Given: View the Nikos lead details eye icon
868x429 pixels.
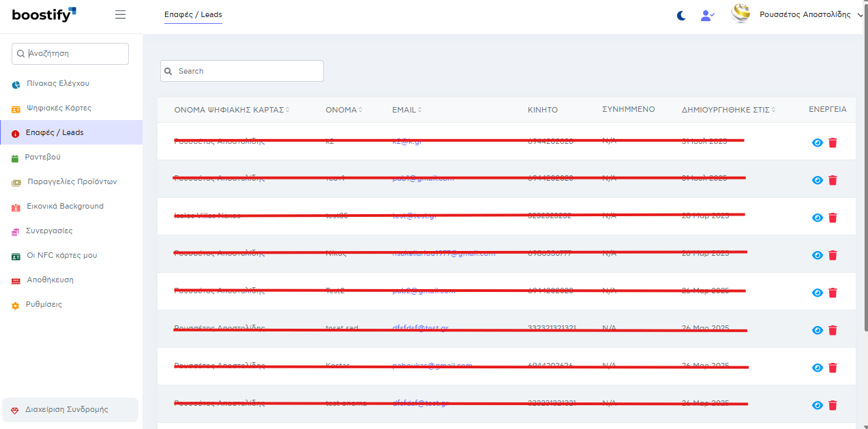Looking at the screenshot, I should coord(818,255).
